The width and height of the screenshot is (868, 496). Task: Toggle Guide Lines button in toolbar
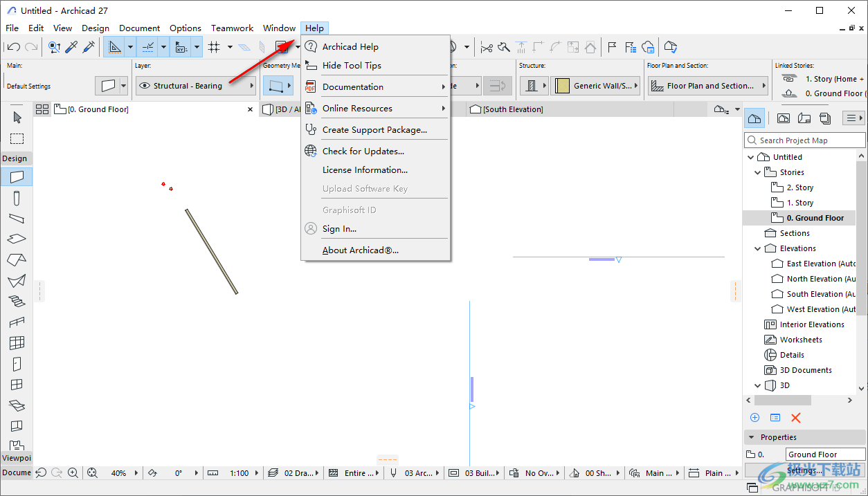point(114,47)
